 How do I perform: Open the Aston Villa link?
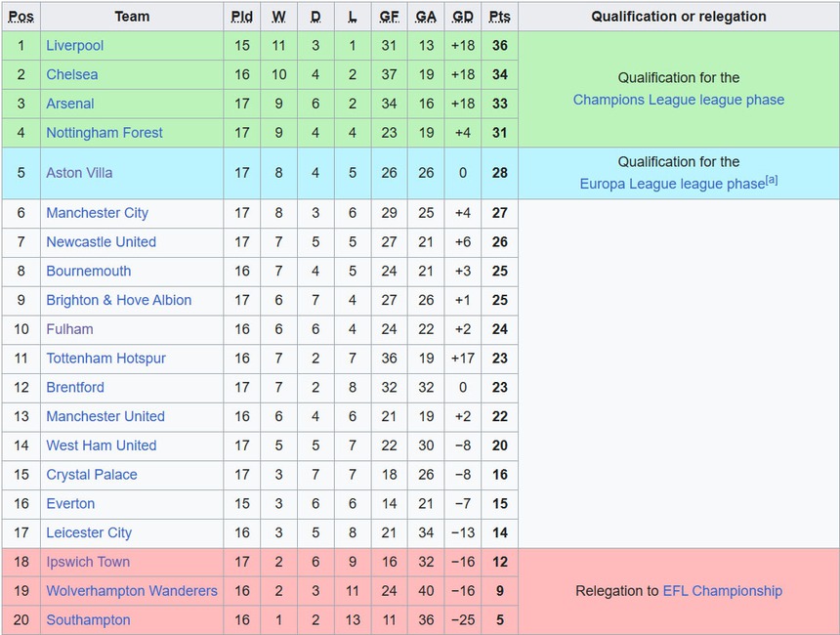click(x=79, y=173)
